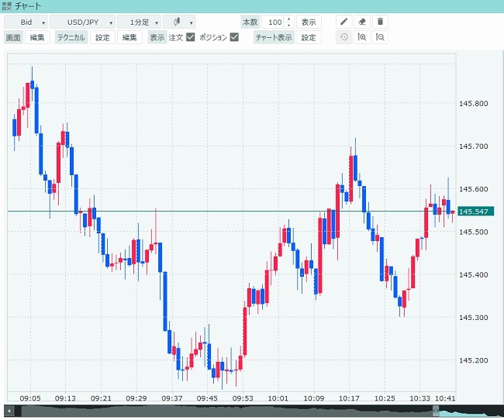This screenshot has height=420, width=504.
Task: Click the 表示 button next to bar count
Action: coord(309,22)
